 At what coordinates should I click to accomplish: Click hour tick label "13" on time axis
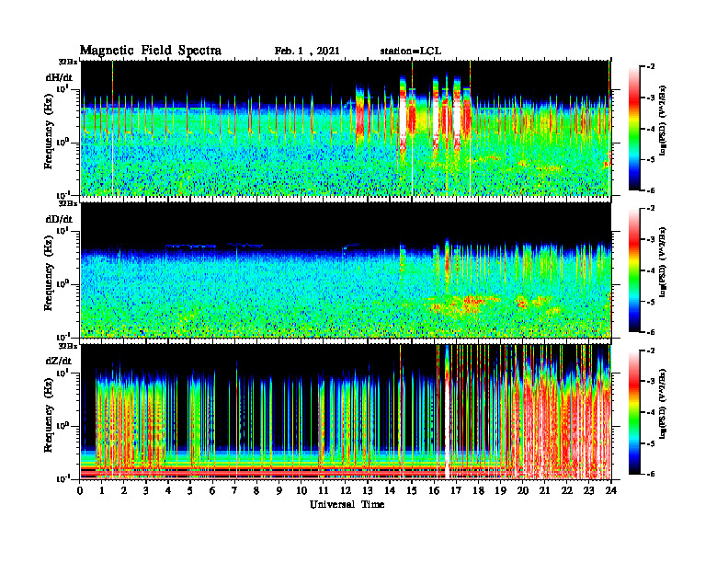click(368, 490)
